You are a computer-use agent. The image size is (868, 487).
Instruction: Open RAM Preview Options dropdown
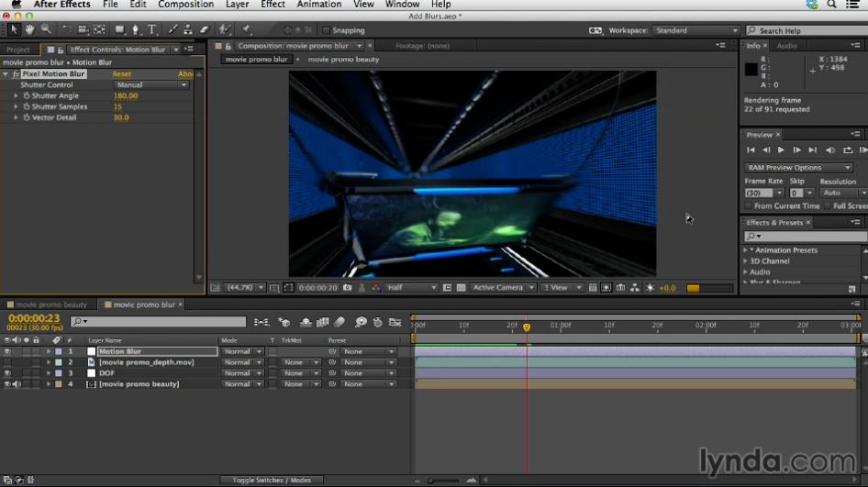click(x=798, y=168)
